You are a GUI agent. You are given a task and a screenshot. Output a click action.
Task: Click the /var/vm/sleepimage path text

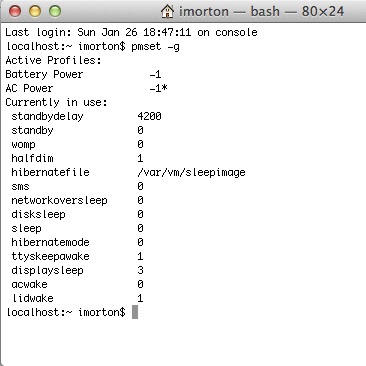[x=191, y=172]
